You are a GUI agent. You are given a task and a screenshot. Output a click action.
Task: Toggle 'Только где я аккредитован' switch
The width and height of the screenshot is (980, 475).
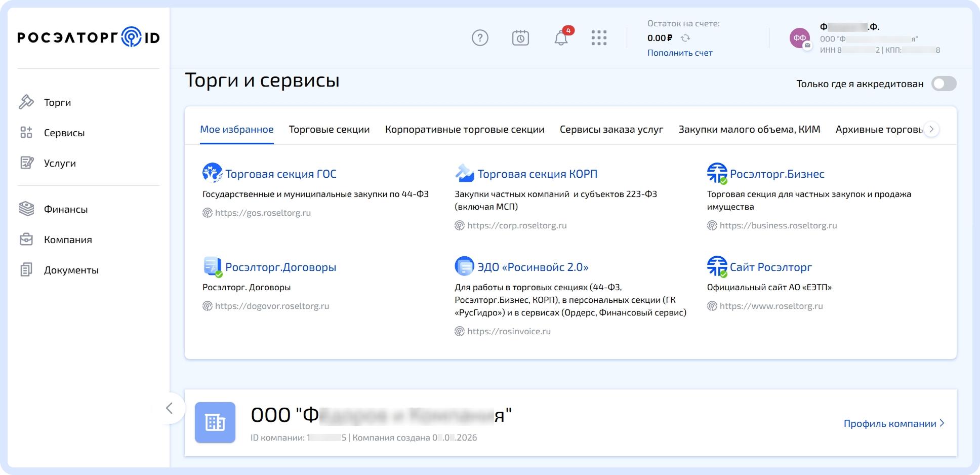pyautogui.click(x=944, y=84)
